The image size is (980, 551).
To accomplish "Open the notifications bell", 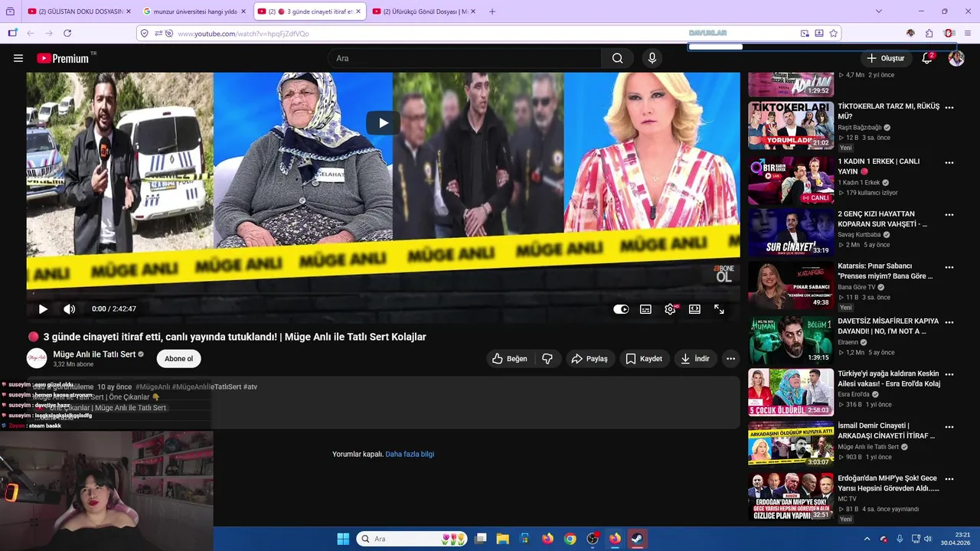I will click(927, 58).
